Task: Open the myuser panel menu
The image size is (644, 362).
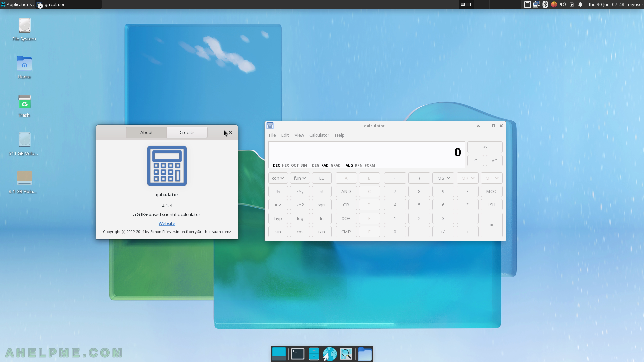Action: point(635,4)
